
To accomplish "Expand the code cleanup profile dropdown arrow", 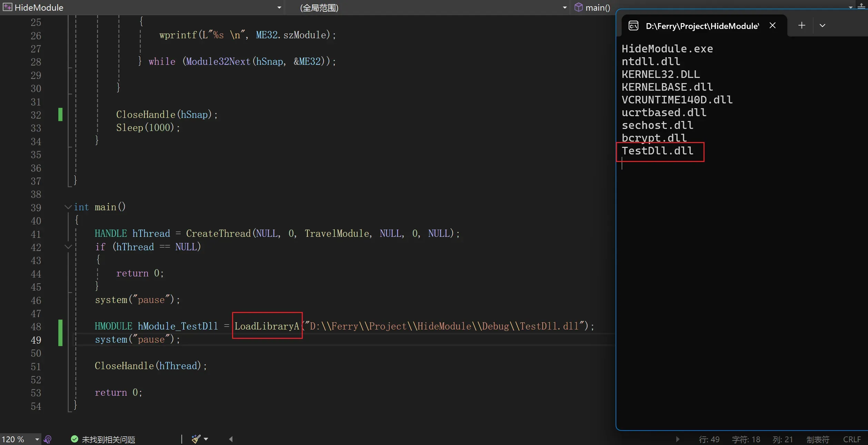I will tap(206, 439).
